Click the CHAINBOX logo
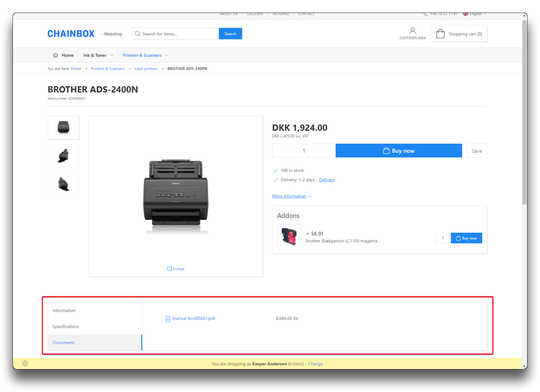The width and height of the screenshot is (540, 392). [71, 34]
